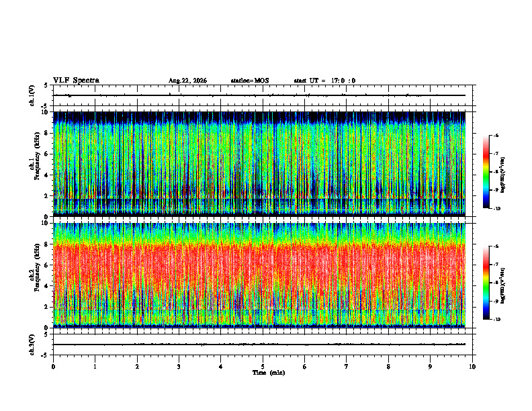Click the ch.1 color scale bar

tap(486, 172)
